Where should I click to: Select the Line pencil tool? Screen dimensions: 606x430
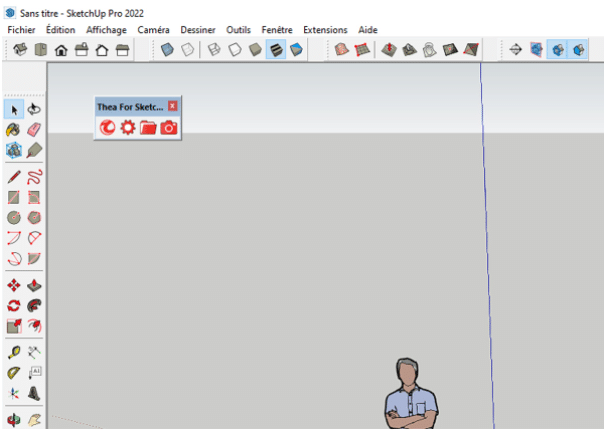[14, 177]
